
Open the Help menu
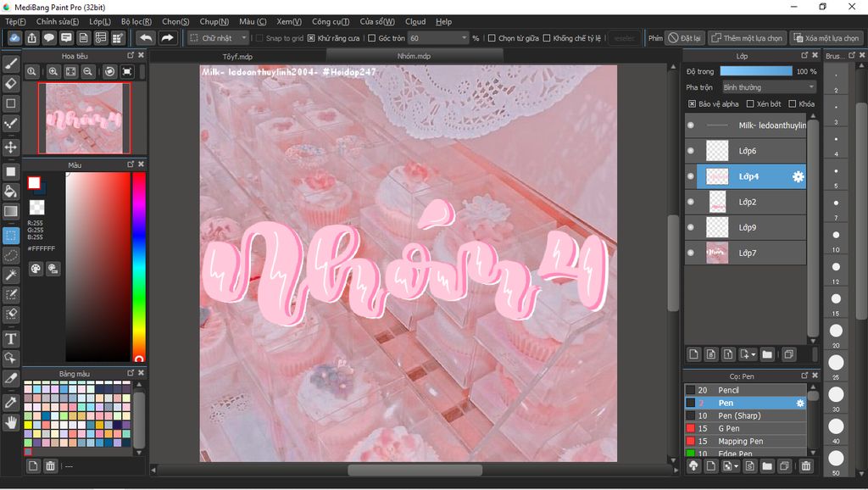pyautogui.click(x=443, y=21)
